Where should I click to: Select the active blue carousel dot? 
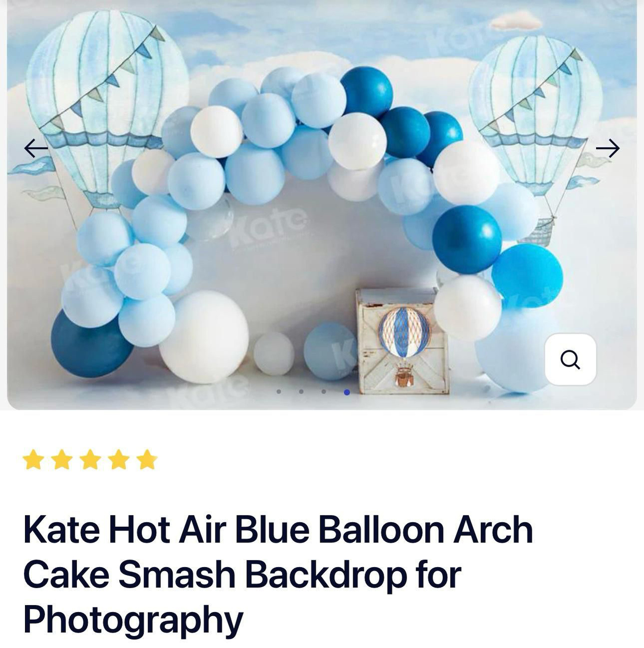347,392
